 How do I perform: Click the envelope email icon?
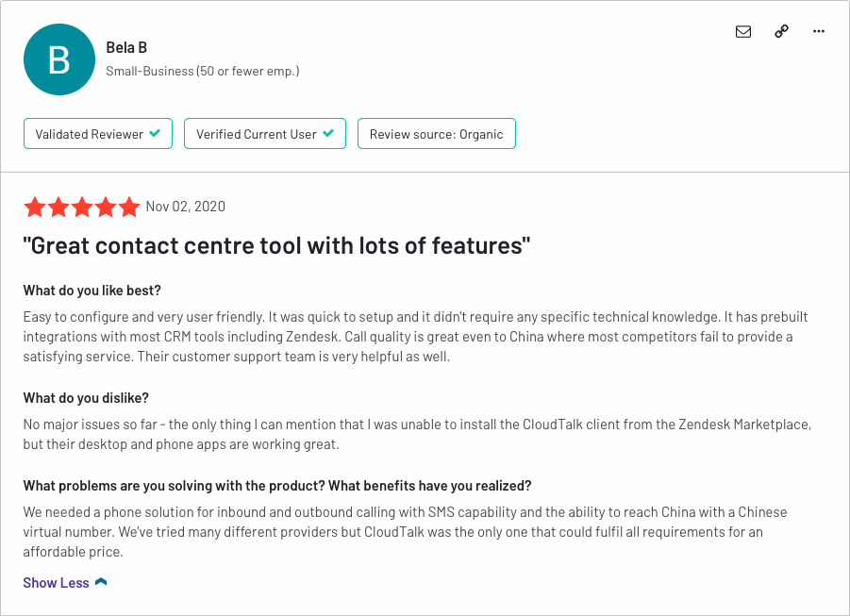[x=743, y=31]
